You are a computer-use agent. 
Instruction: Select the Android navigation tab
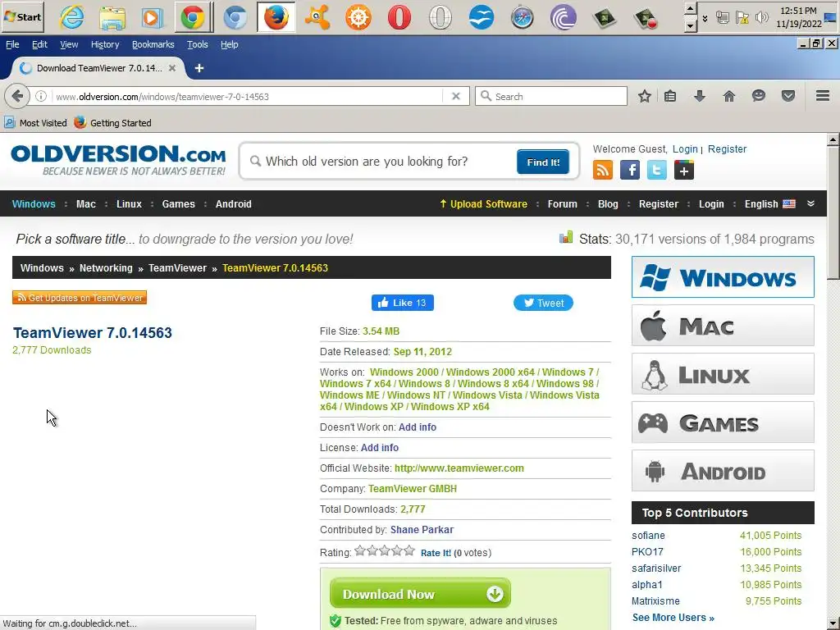point(234,204)
